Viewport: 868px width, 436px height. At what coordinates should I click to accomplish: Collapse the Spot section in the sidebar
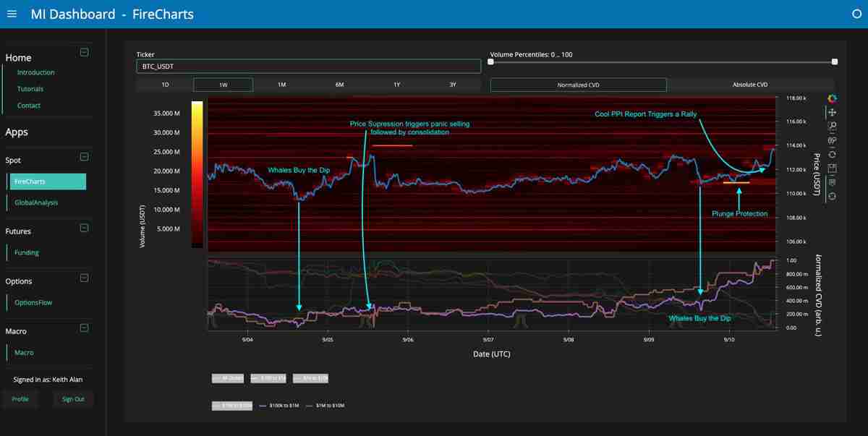coord(85,156)
